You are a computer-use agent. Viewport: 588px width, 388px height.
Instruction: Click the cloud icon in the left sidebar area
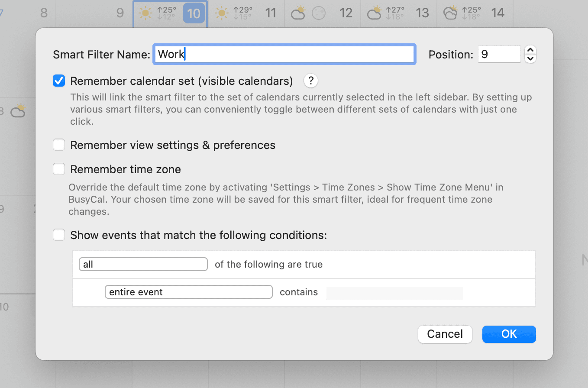point(18,111)
